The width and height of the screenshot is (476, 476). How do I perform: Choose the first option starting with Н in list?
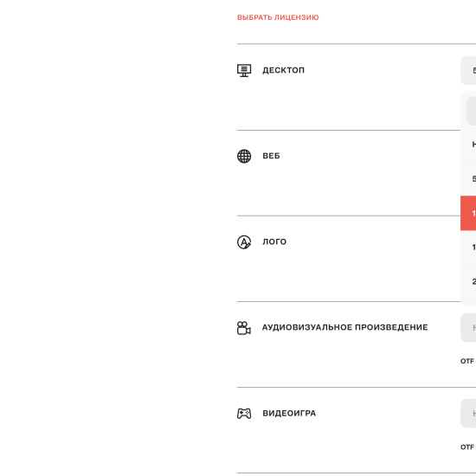tap(468, 145)
